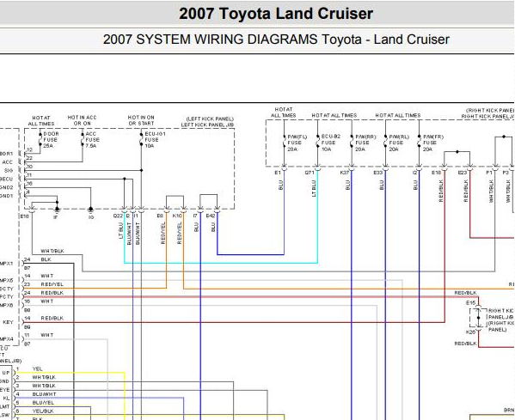
Task: Select the P/W(FR) fuse 20A symbol
Action: point(419,142)
